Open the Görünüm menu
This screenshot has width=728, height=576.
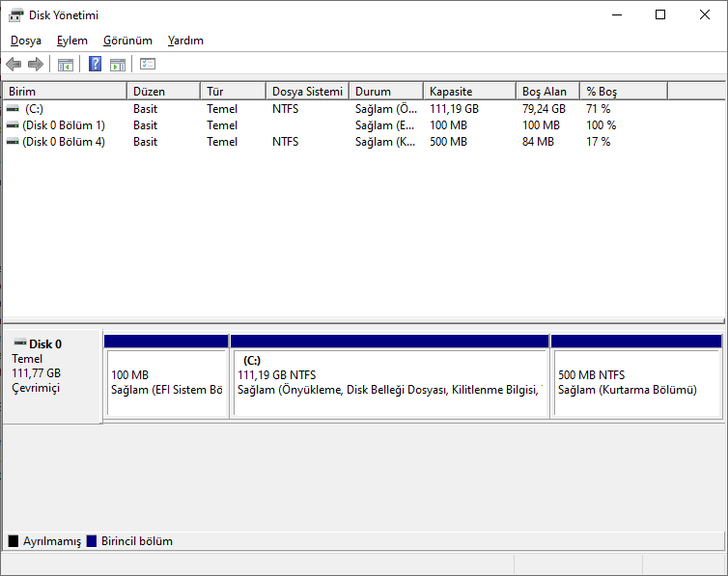[x=127, y=41]
